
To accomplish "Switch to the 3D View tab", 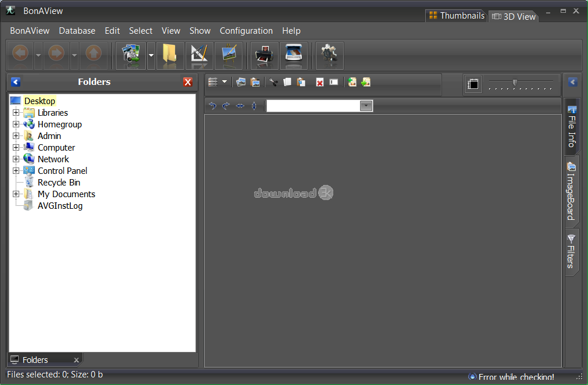I will 514,16.
